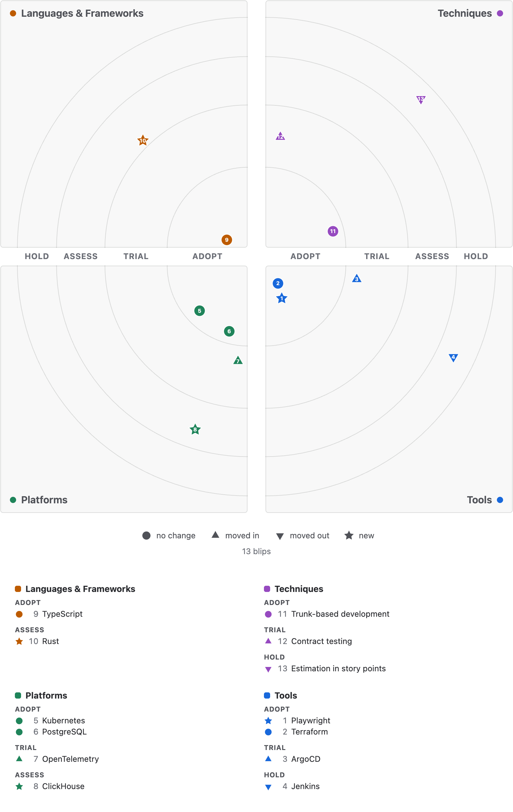Select triangle blip 12 in Techniques quadrant

(280, 136)
